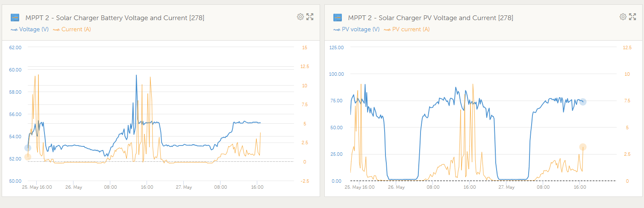This screenshot has width=644, height=208.
Task: Toggle Voltage (V) series in battery chart legend
Action: [29, 30]
